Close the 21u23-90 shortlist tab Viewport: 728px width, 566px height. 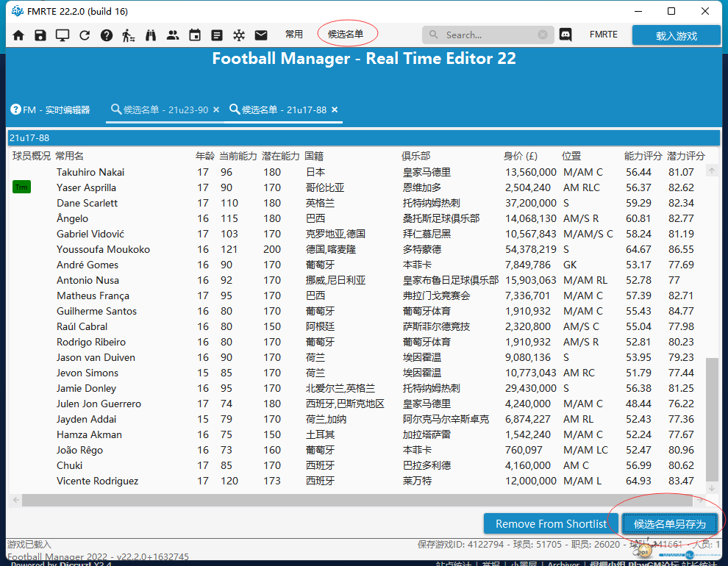(216, 110)
